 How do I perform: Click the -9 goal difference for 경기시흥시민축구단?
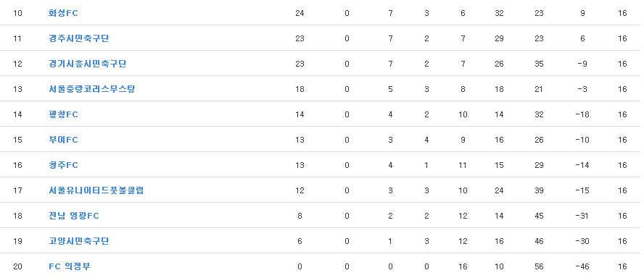582,64
